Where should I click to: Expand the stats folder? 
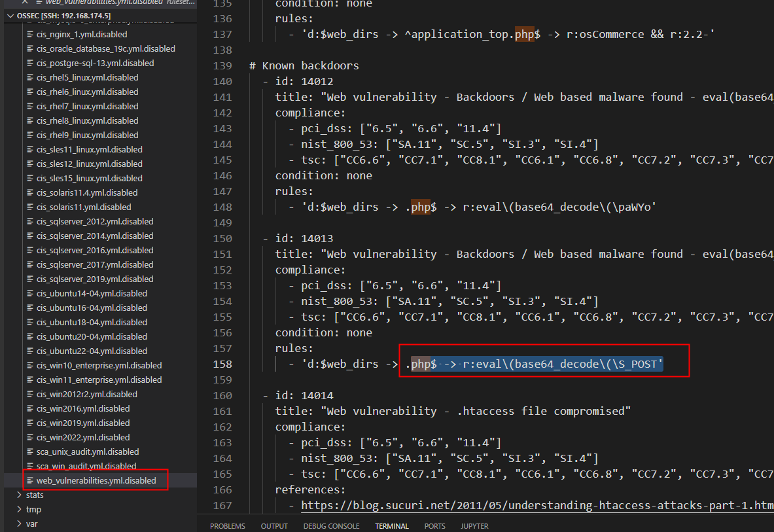tap(19, 495)
